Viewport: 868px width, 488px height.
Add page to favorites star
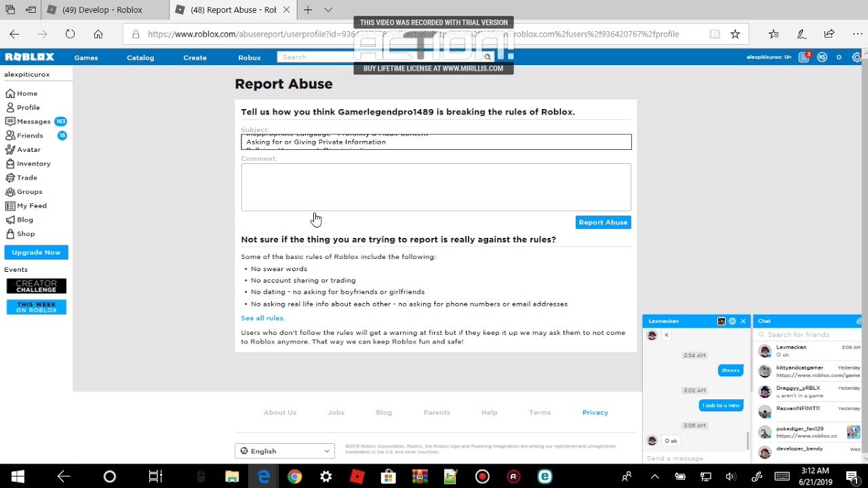[735, 34]
